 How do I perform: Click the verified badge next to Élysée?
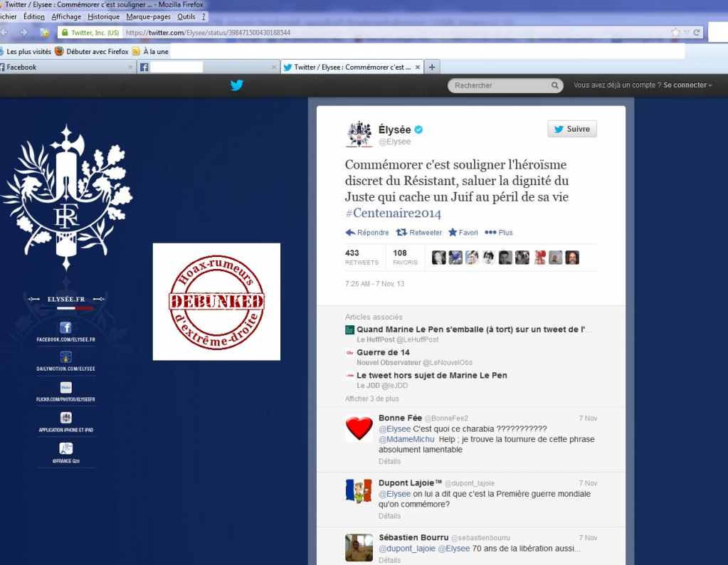pyautogui.click(x=418, y=130)
